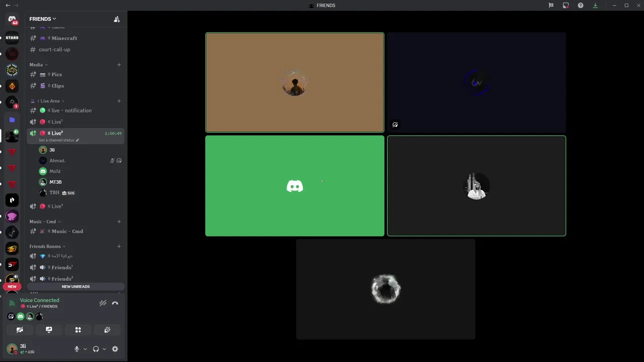Open the flag checkpoint icon in title bar
The image size is (644, 362).
551,6
